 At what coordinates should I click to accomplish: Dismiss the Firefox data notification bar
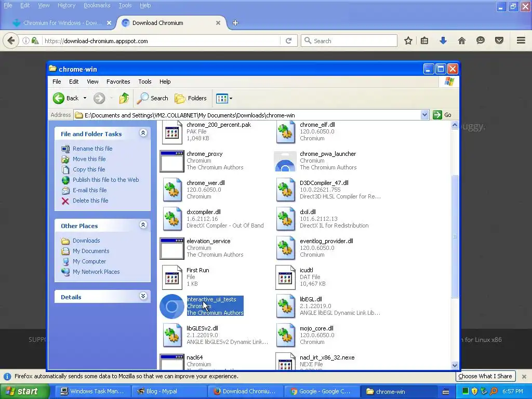tap(524, 376)
